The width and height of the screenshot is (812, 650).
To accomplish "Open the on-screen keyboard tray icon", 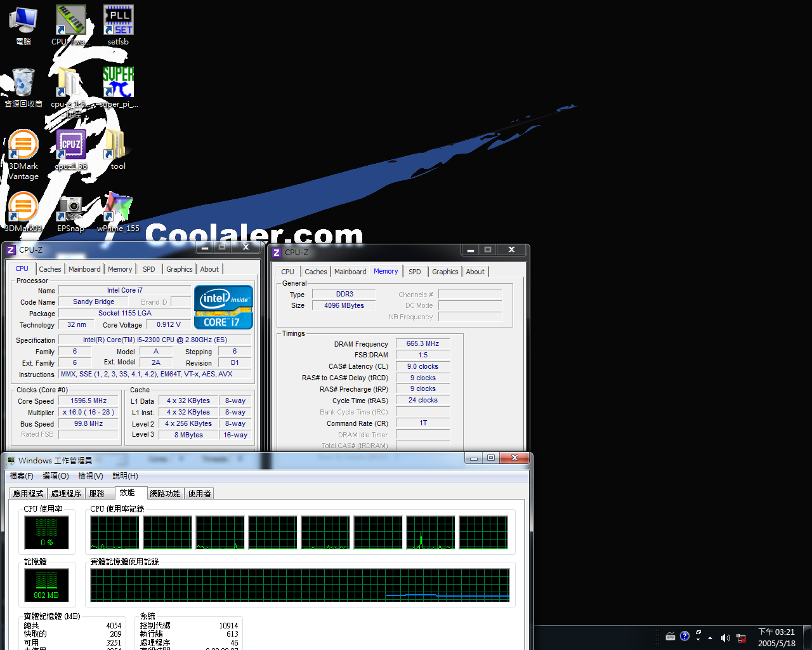I will [671, 637].
